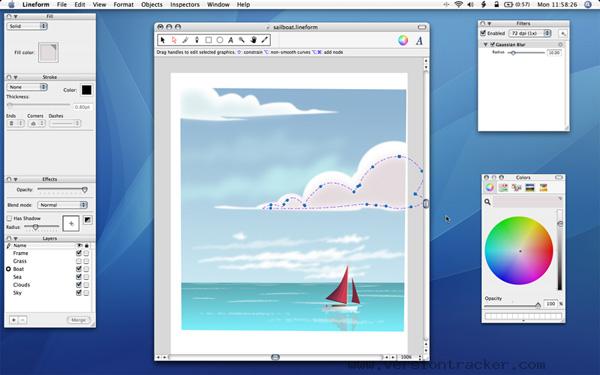Open the Window menu
600x375 pixels.
pyautogui.click(x=218, y=5)
